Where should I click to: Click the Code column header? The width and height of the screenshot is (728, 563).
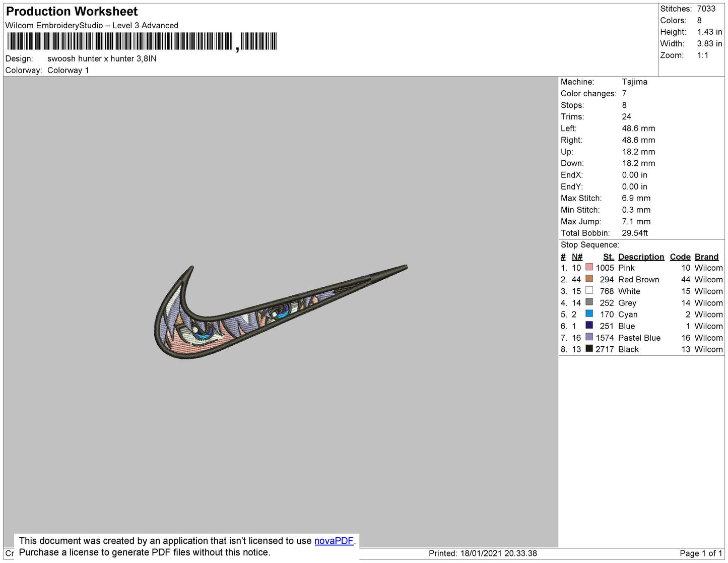[680, 257]
